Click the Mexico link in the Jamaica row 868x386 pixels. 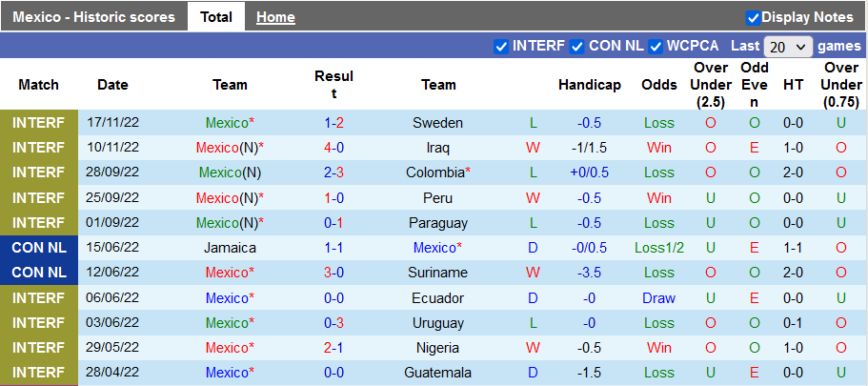(x=435, y=247)
